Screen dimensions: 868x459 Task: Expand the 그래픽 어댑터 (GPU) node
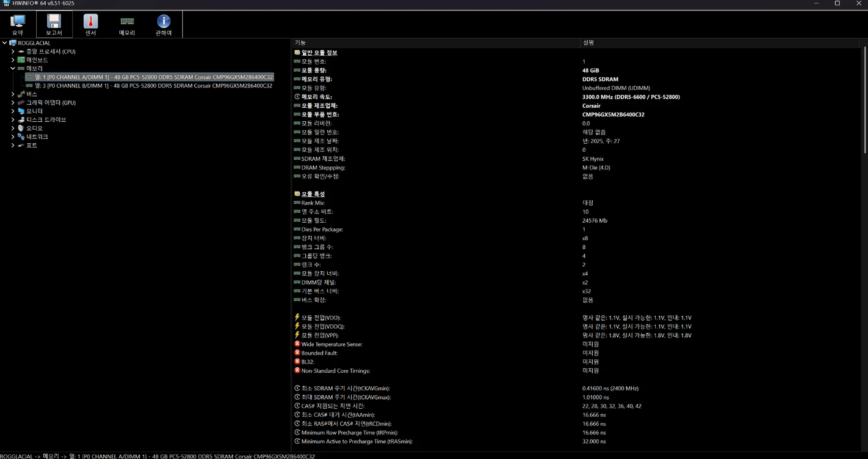point(13,103)
